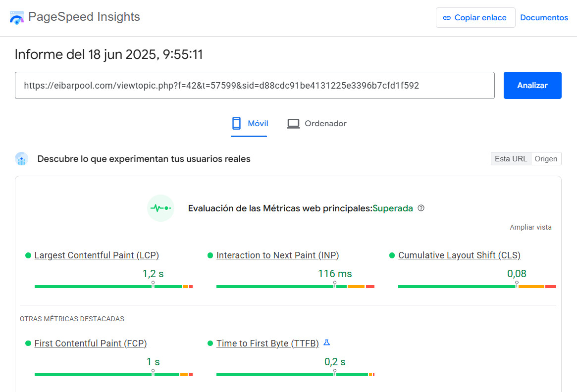Open Largest Contentful Paint (LCP) link
The height and width of the screenshot is (392, 577).
(x=97, y=255)
